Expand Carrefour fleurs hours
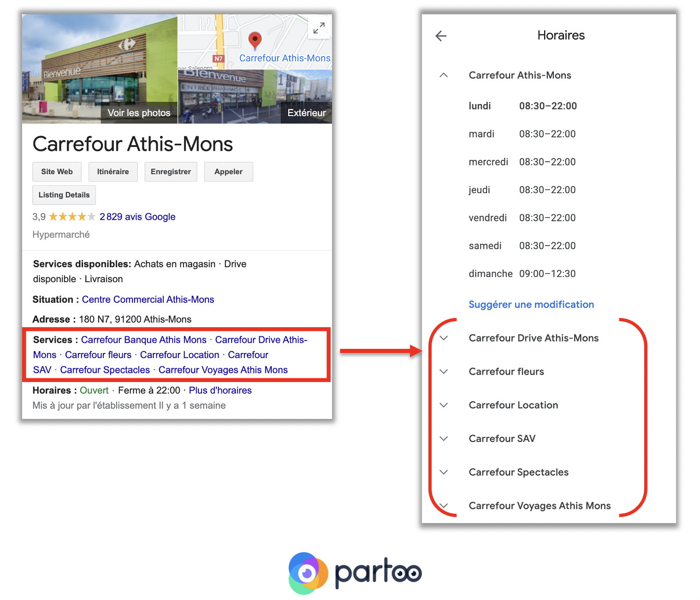Screen dimensions: 700x600 pos(444,371)
